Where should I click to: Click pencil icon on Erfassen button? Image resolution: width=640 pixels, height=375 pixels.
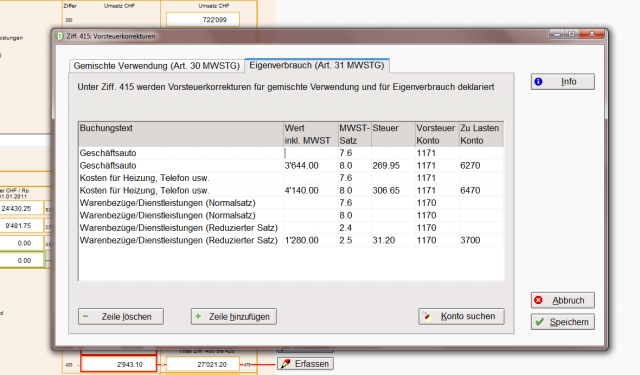coord(286,364)
